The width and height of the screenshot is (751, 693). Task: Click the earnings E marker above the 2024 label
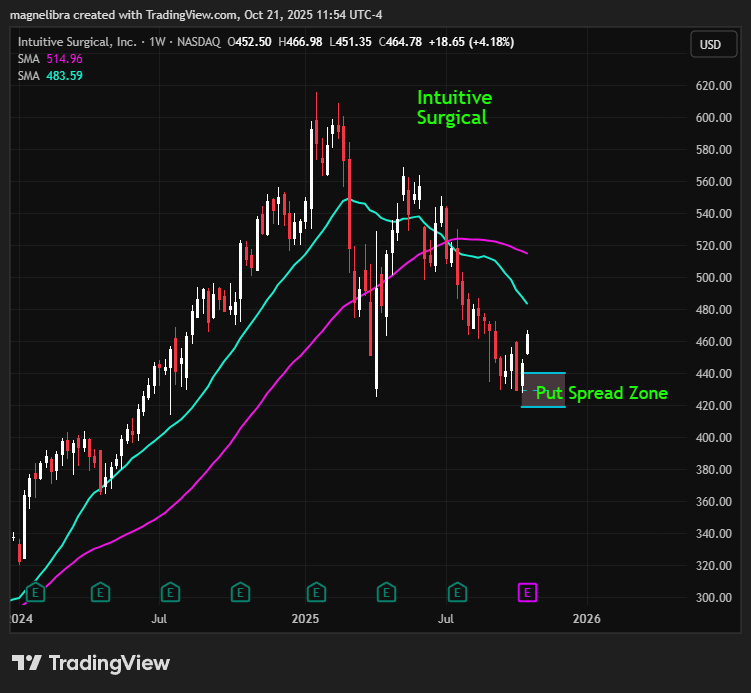[x=35, y=593]
